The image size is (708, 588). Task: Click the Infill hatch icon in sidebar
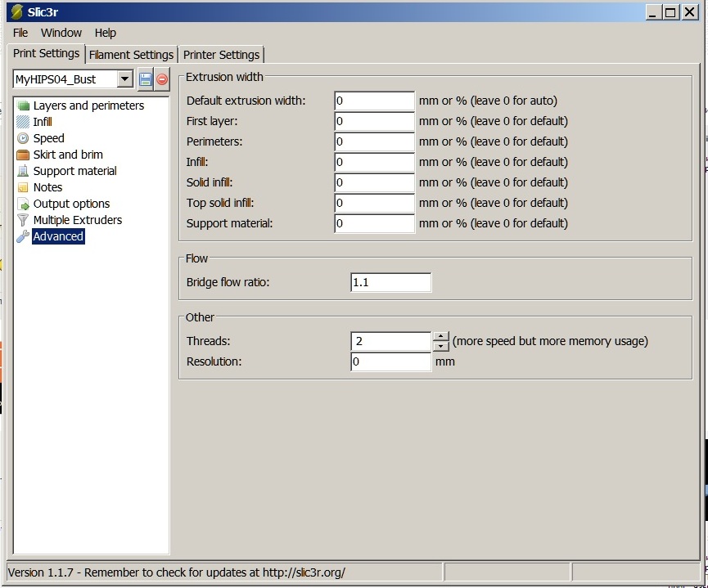pyautogui.click(x=23, y=122)
